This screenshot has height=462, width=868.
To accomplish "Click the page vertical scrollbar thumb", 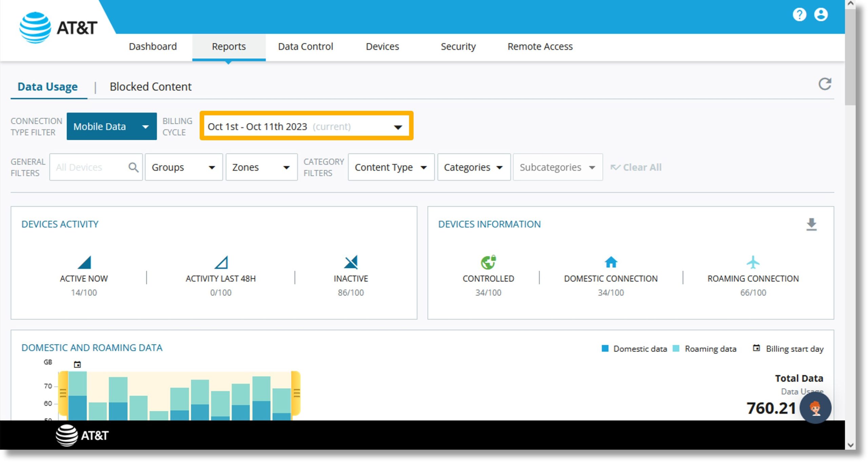I will coord(850,58).
